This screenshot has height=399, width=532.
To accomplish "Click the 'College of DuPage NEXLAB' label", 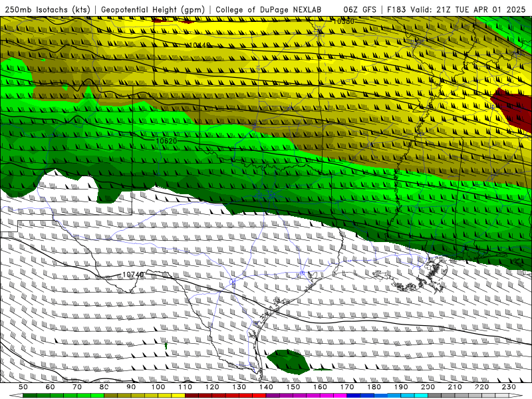I will (269, 9).
